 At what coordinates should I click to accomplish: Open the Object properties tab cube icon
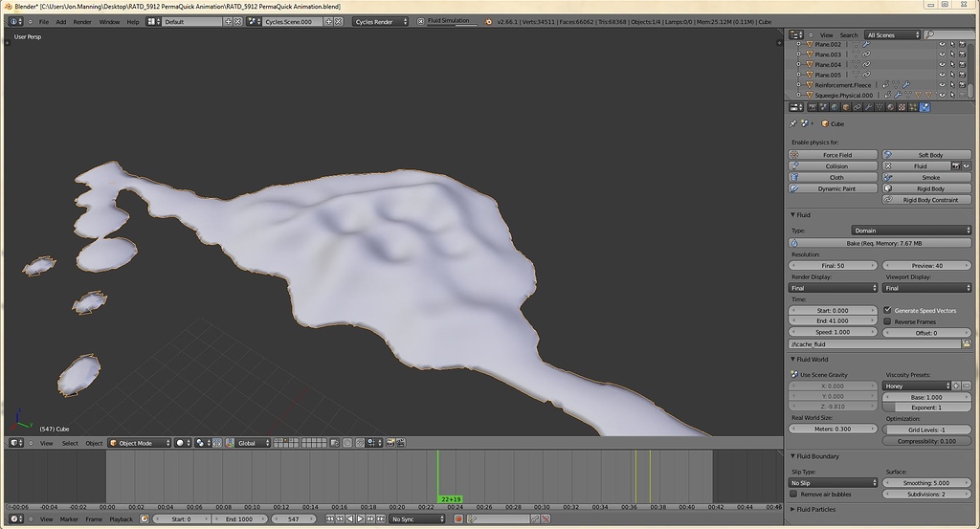click(x=846, y=107)
